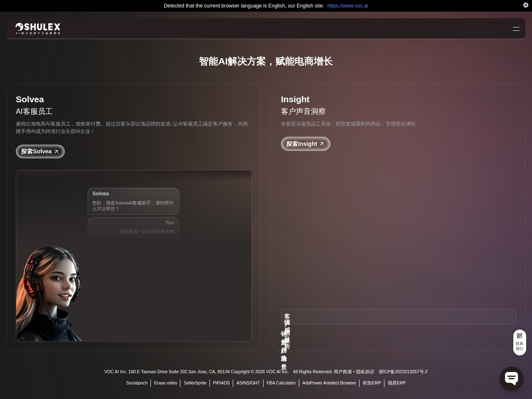Visit the SellerSprite footer link
This screenshot has width=532, height=399.
(x=195, y=383)
